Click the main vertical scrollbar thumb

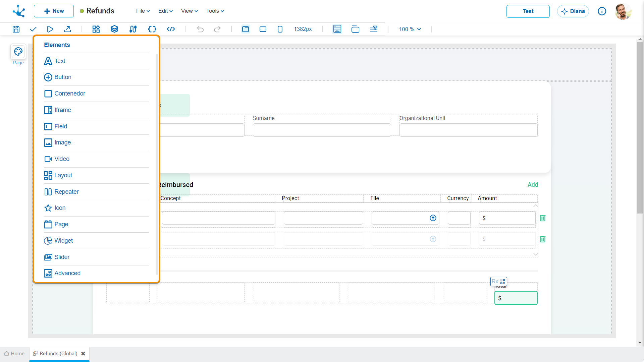(640, 127)
